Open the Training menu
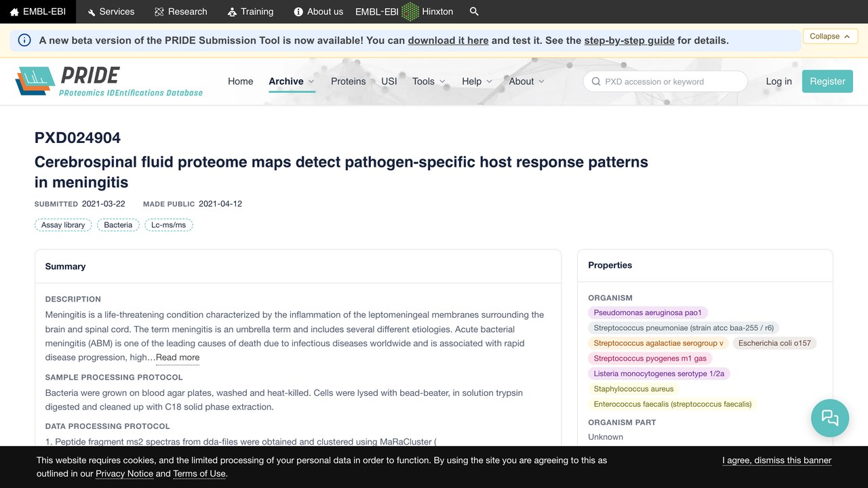 point(250,12)
